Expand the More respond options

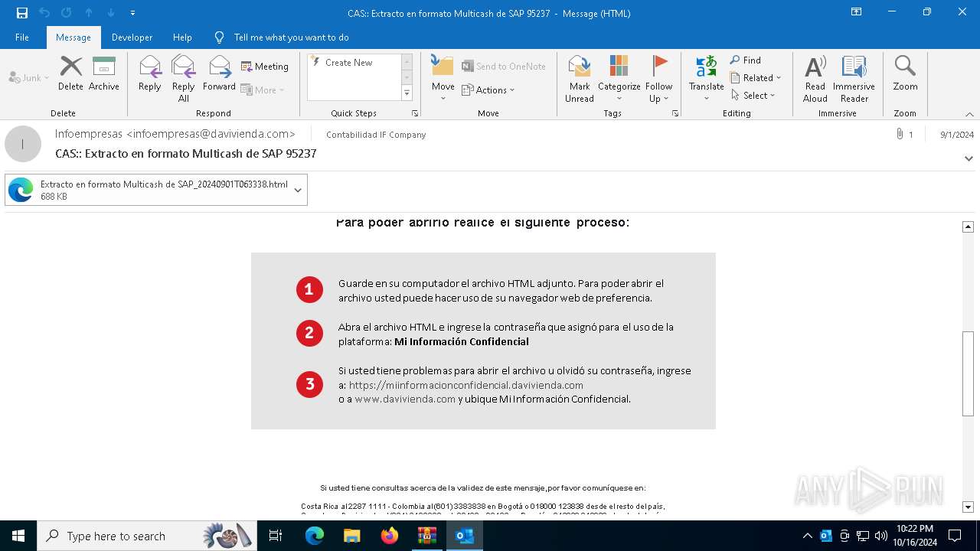pos(263,90)
